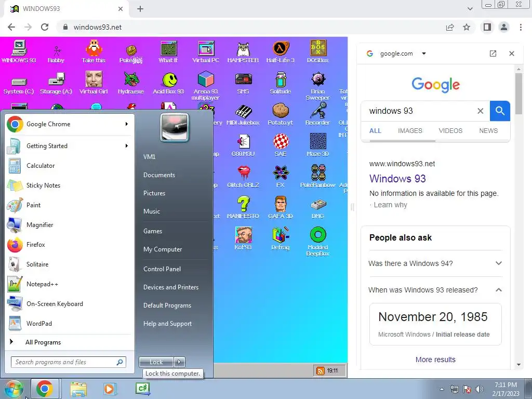Toggle the Chrome side panel button
532x399 pixels.
click(x=487, y=27)
